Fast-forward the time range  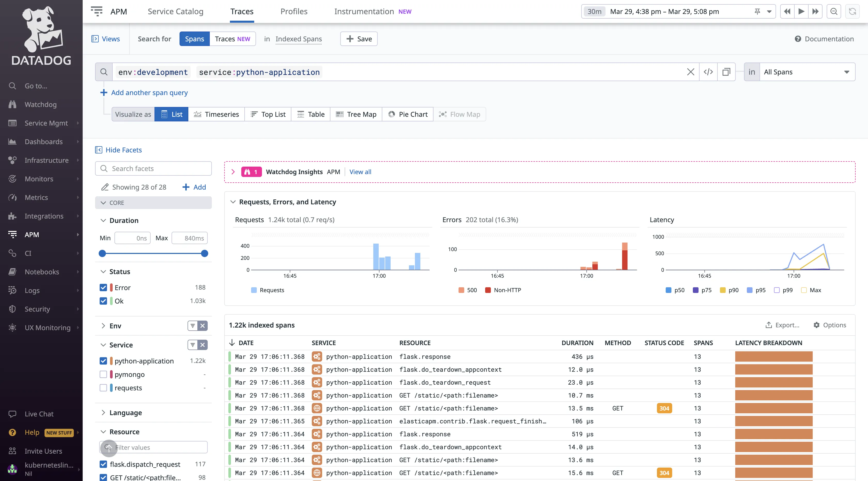click(x=815, y=11)
